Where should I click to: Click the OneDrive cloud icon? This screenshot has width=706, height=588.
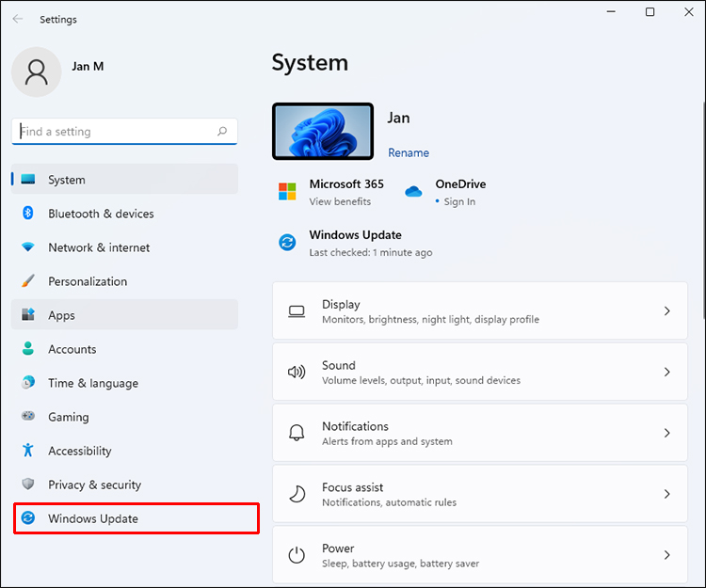[413, 192]
